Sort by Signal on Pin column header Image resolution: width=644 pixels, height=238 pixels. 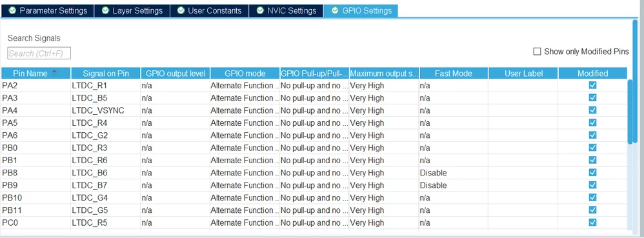coord(106,74)
